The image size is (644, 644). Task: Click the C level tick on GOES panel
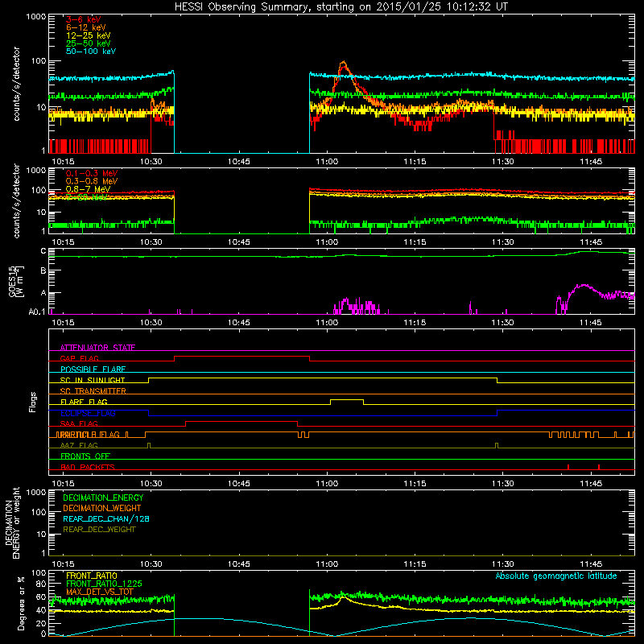43,251
